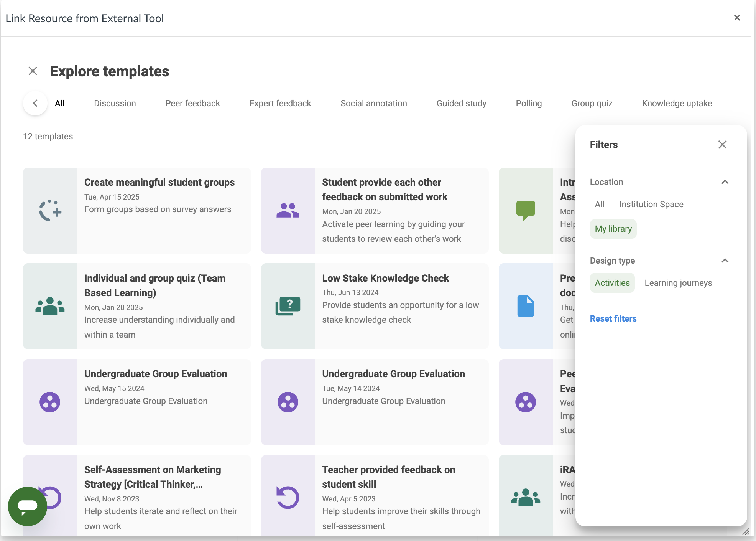The width and height of the screenshot is (756, 541).
Task: Close the Link Resource dialog
Action: point(737,18)
